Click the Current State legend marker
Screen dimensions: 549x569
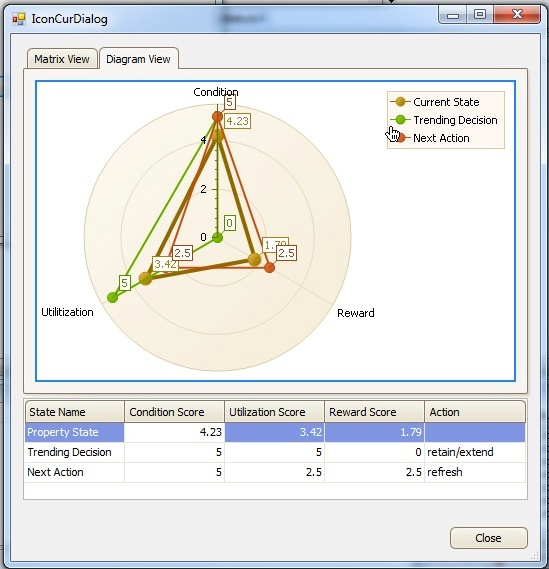pos(400,102)
